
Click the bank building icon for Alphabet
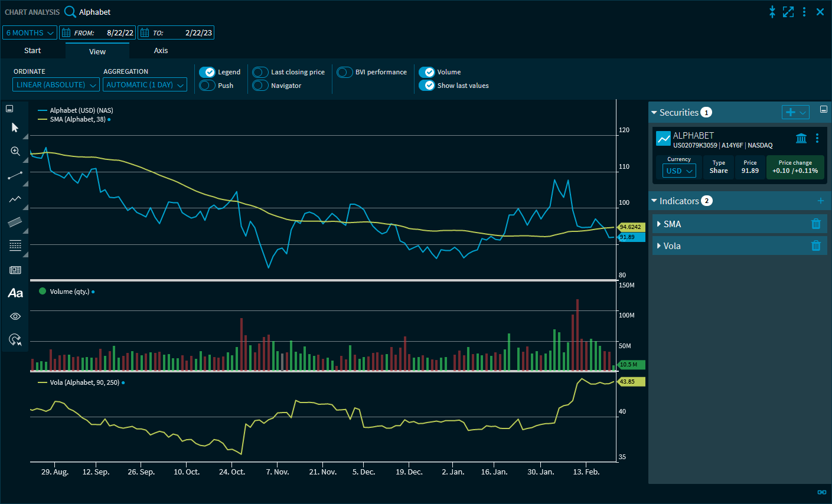tap(801, 138)
